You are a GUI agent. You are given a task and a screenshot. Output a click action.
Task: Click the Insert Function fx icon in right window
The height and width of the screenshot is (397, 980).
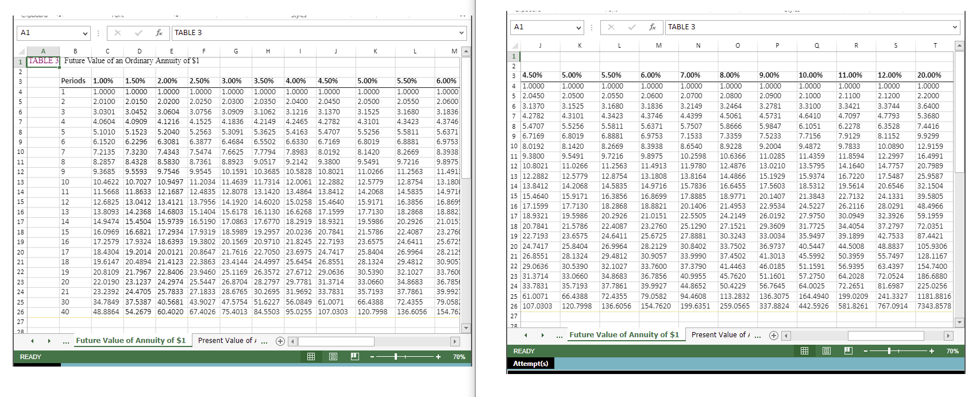(653, 27)
